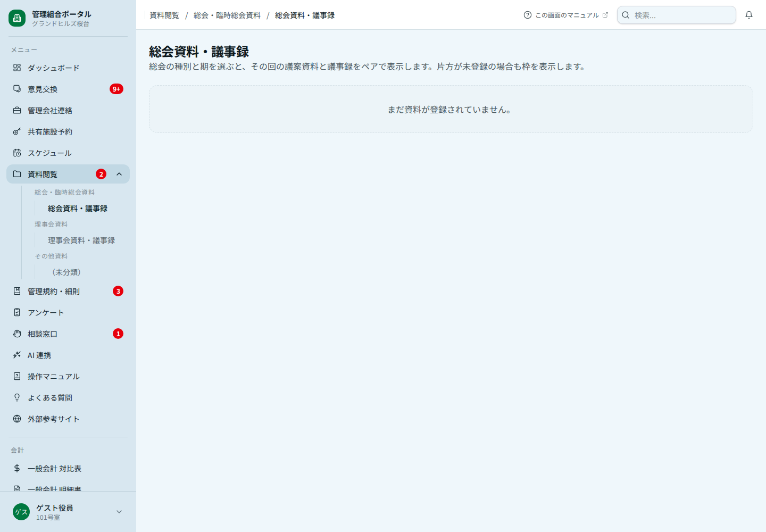
Task: Click 総会・臨時総会資料 group label in sidebar
Action: click(x=64, y=193)
